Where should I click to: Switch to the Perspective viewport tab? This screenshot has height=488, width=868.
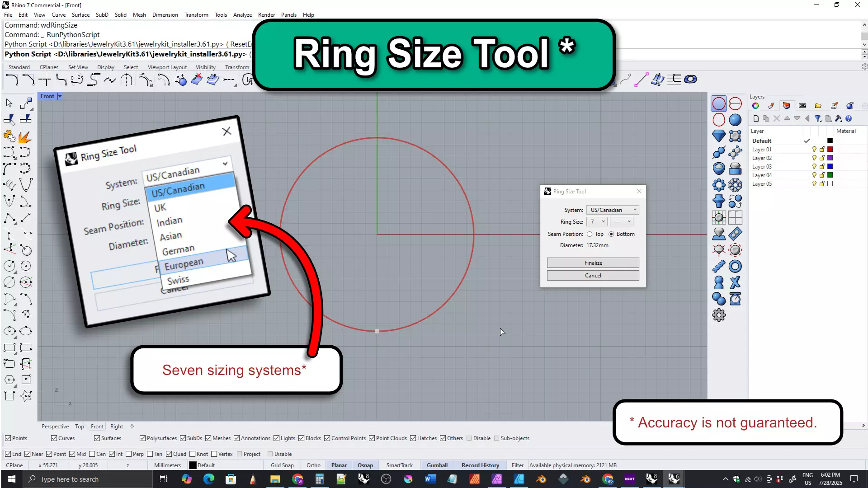55,427
